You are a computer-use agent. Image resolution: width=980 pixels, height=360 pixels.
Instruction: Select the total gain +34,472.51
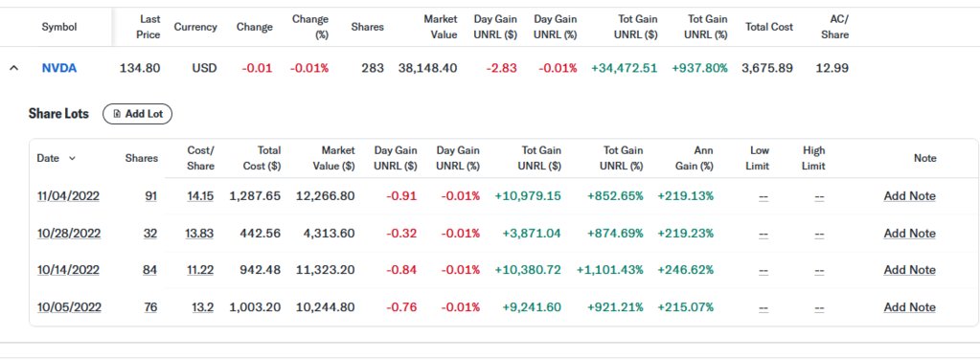click(625, 68)
